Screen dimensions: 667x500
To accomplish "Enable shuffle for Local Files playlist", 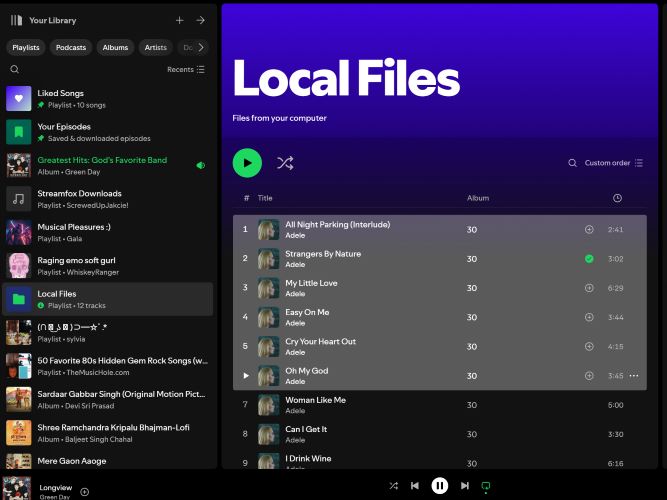I will [x=285, y=163].
